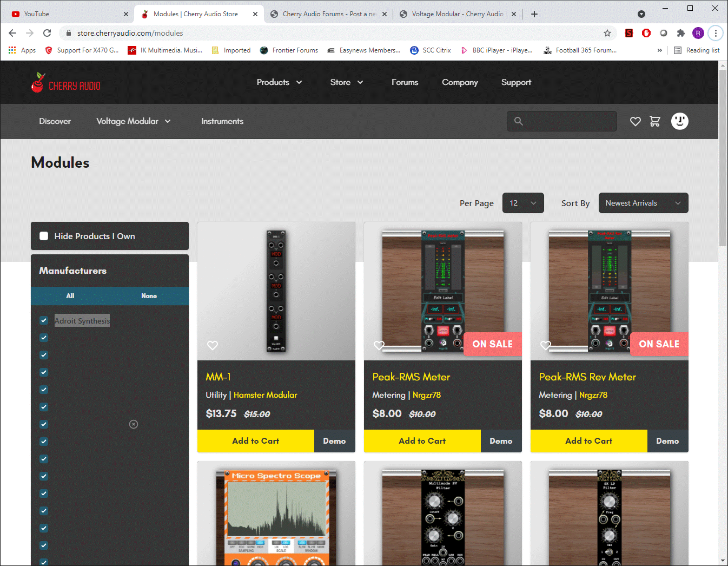This screenshot has height=566, width=728.
Task: View the site padlock info
Action: pyautogui.click(x=69, y=33)
